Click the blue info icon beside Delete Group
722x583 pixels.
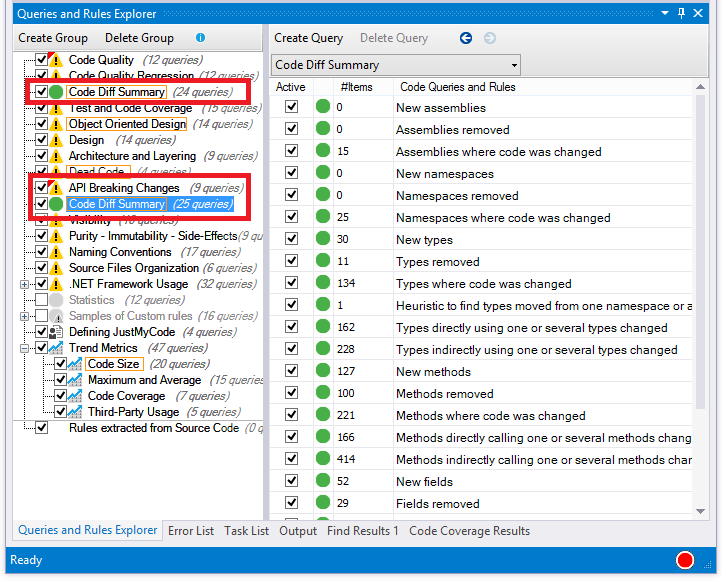point(200,38)
